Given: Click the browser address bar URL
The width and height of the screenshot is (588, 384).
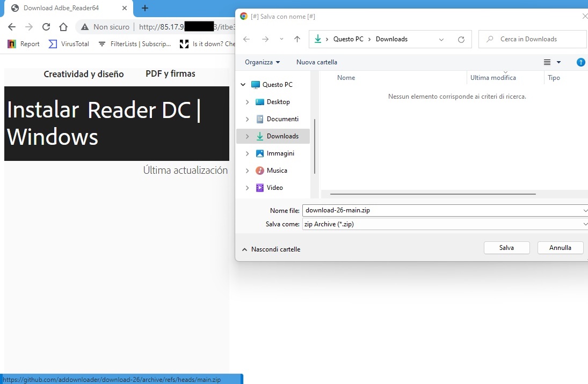Looking at the screenshot, I should (x=187, y=27).
